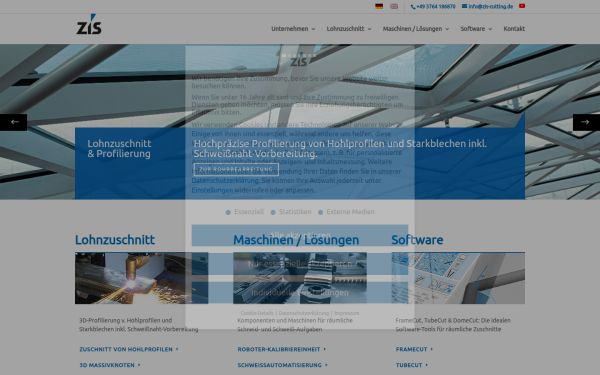Click ZUR ROHRBEARBEITUNG slider button
Viewport: 600px width, 375px height.
tap(236, 169)
